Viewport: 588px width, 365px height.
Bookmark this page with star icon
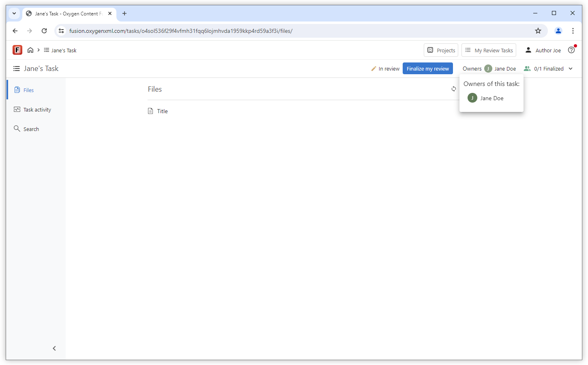click(x=538, y=31)
